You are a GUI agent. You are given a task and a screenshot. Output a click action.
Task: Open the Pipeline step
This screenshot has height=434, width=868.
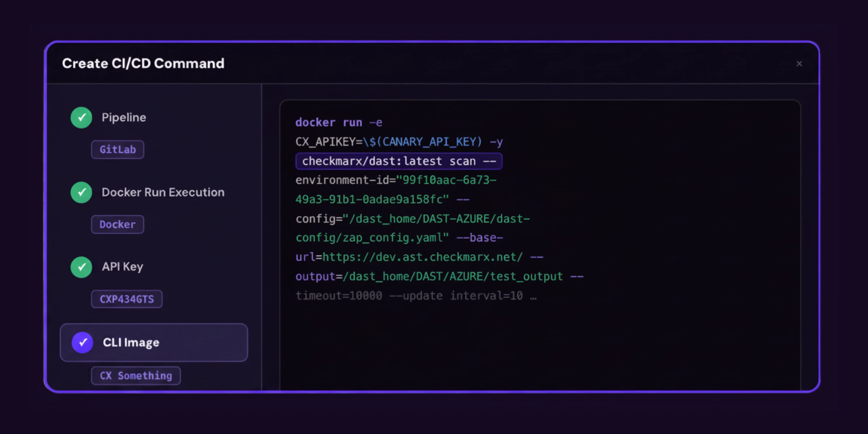(124, 118)
